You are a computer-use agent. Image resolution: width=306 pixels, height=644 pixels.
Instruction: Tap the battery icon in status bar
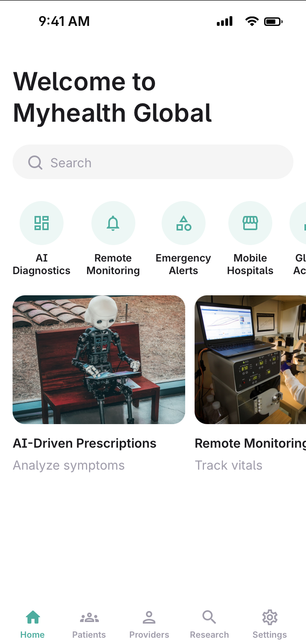click(x=273, y=22)
